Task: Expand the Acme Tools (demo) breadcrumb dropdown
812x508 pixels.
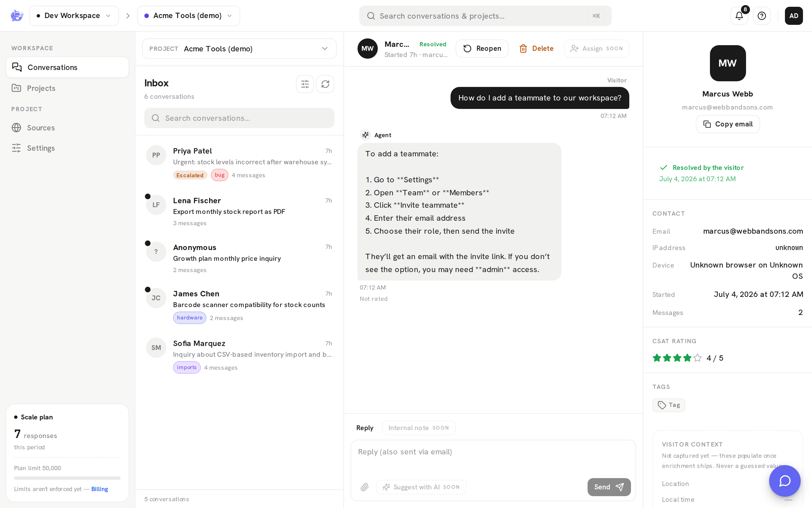Action: tap(189, 16)
